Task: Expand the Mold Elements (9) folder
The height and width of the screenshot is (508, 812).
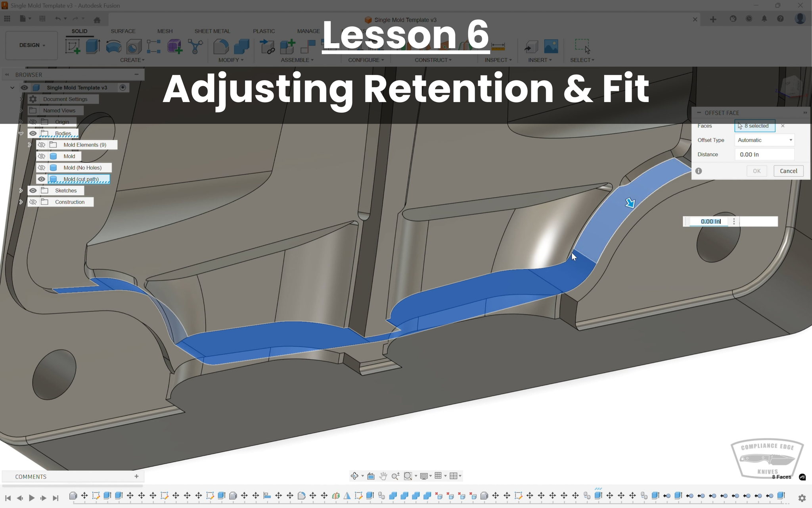Action: (x=29, y=145)
